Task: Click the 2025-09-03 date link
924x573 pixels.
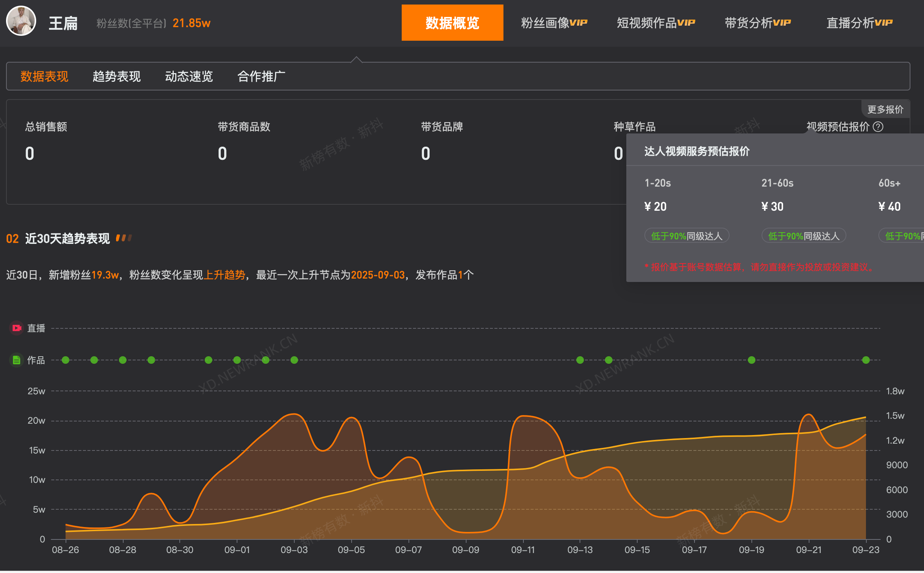Action: point(377,275)
